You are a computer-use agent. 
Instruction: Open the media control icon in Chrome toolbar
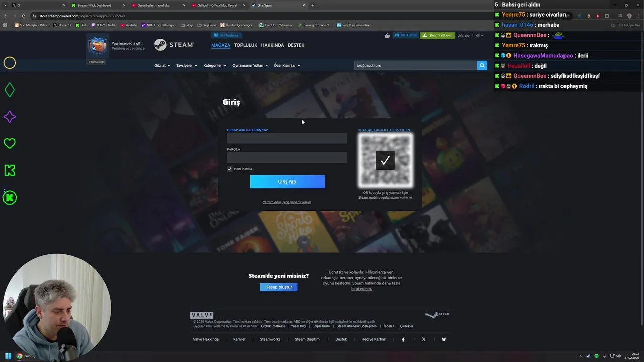pos(620,16)
